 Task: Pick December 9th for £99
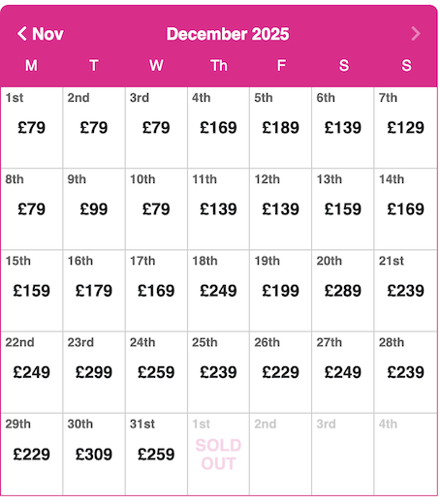[x=94, y=208]
